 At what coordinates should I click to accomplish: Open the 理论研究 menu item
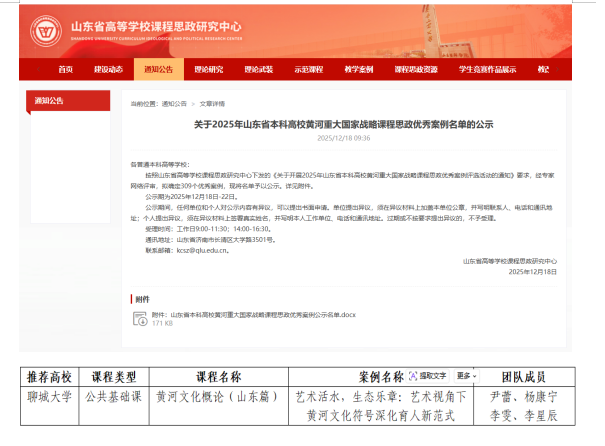tap(208, 70)
